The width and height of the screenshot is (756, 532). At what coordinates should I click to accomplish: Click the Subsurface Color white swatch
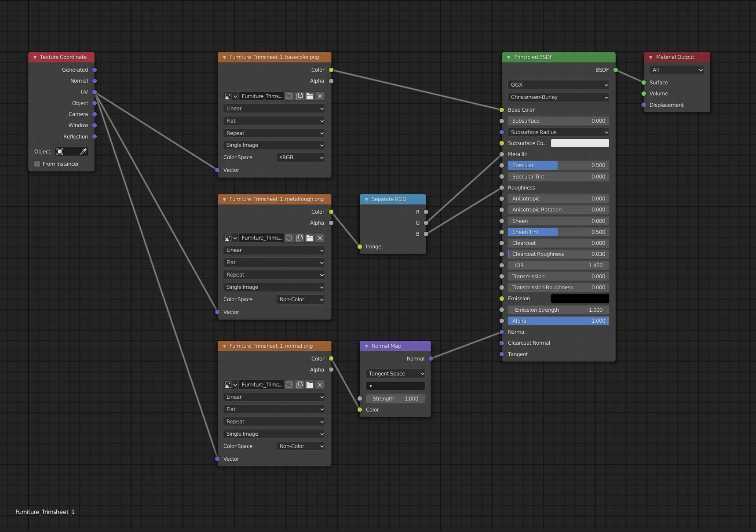coord(580,143)
